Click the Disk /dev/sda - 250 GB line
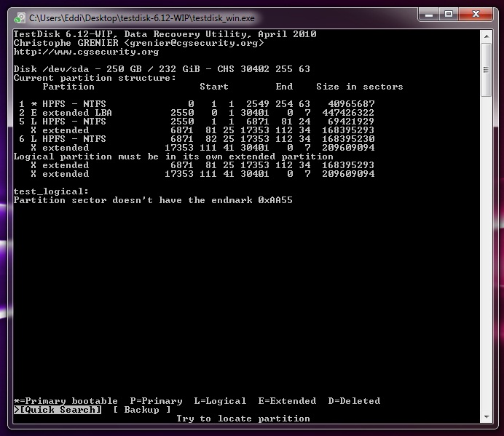504x436 pixels. 162,69
